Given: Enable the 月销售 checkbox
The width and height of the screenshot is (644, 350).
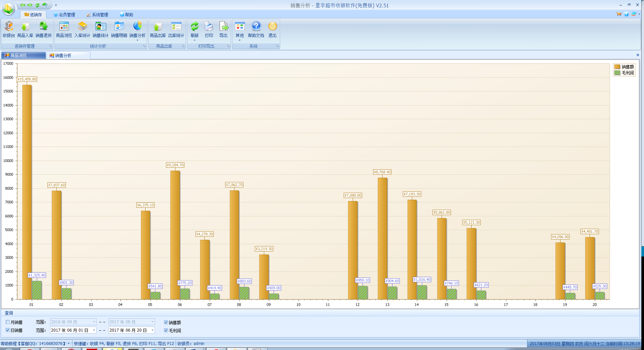Looking at the screenshot, I should tap(8, 322).
